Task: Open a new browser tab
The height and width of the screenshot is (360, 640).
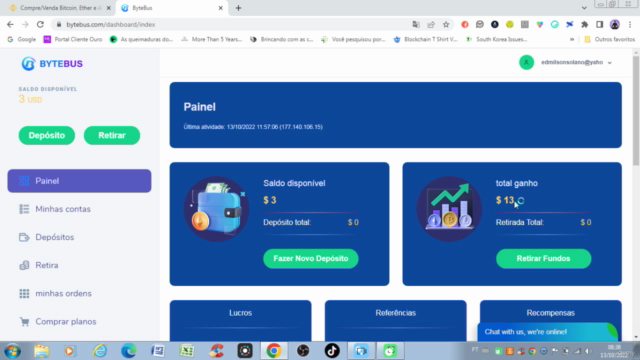Action: click(238, 8)
